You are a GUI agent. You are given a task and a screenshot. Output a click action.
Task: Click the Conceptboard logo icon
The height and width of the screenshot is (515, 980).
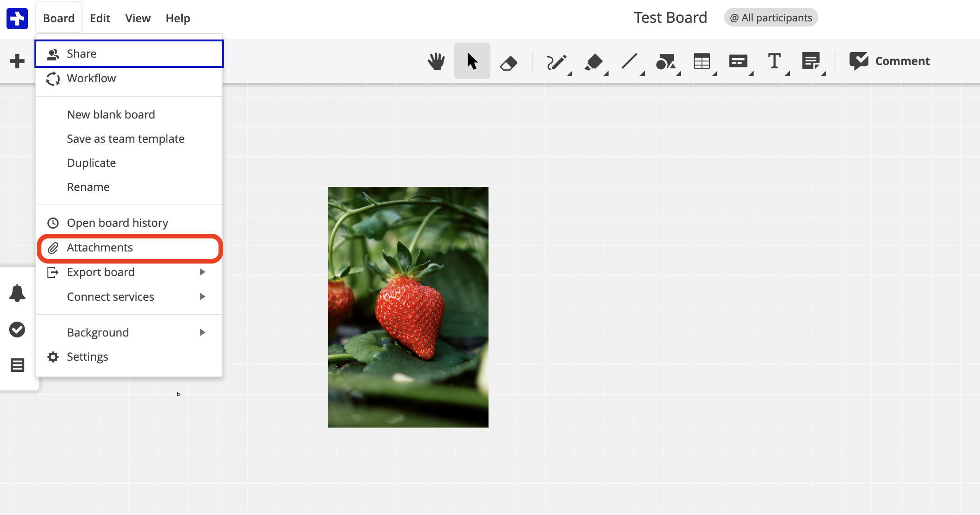click(17, 18)
